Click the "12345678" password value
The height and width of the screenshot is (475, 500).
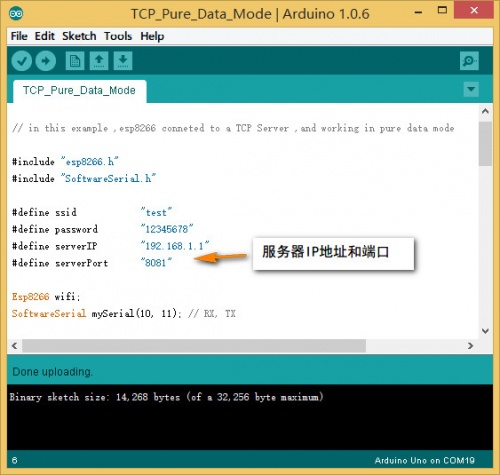(x=167, y=229)
